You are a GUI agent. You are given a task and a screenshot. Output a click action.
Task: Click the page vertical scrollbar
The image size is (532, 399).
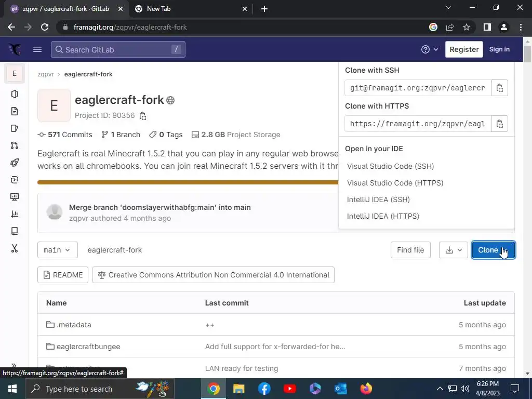(528, 54)
